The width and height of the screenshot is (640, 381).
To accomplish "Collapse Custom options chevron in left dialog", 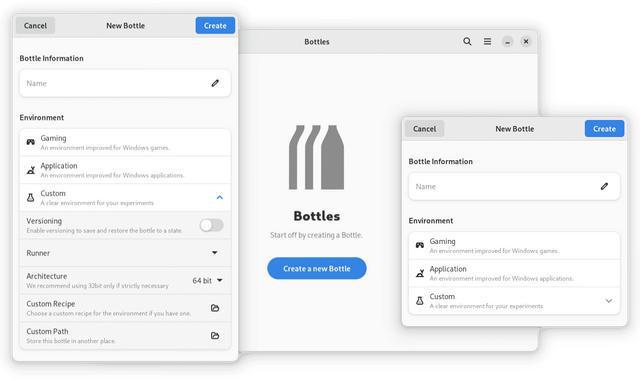I will tap(220, 197).
